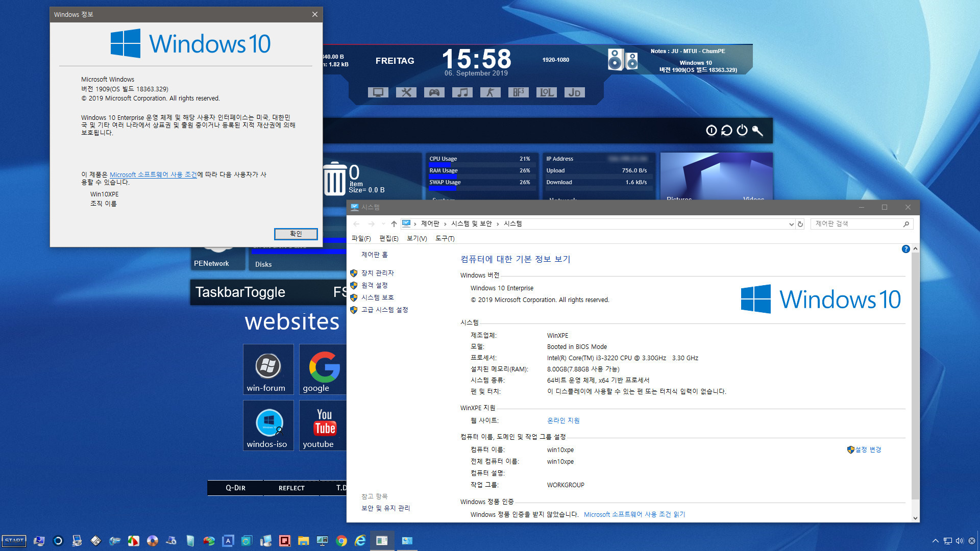Screen dimensions: 980x551
Task: Click 사용 조건 읽기 link at bottom
Action: tap(634, 514)
